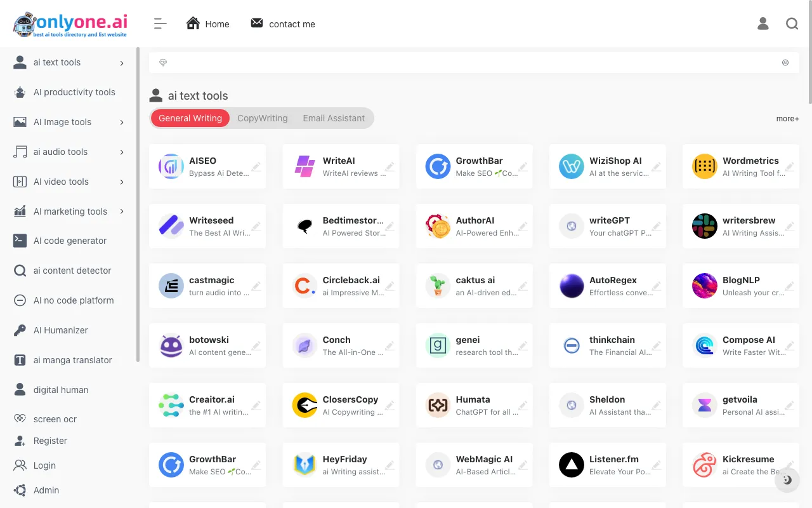Open the Humata card
Viewport: 812px width, 508px height.
pos(475,405)
